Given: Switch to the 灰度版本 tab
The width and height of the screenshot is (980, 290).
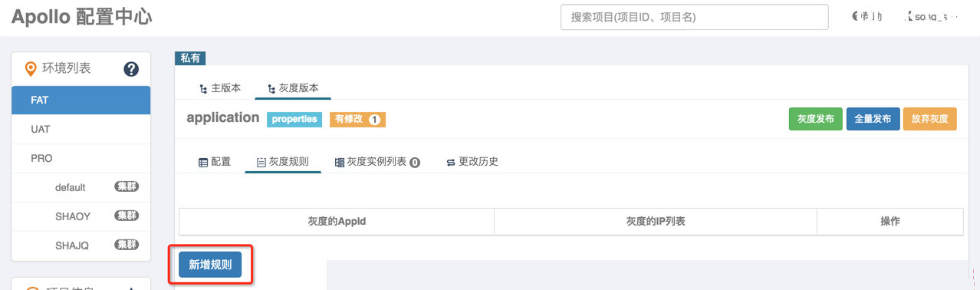Looking at the screenshot, I should [293, 88].
